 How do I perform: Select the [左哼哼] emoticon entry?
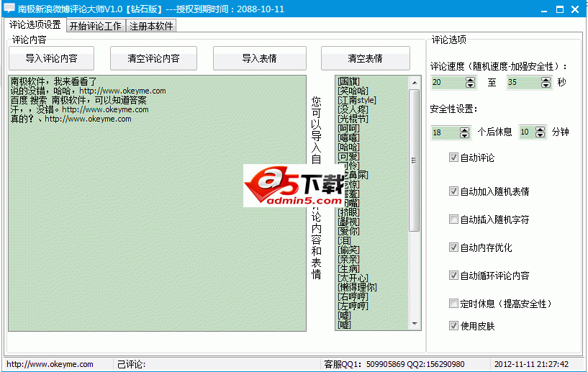click(353, 307)
